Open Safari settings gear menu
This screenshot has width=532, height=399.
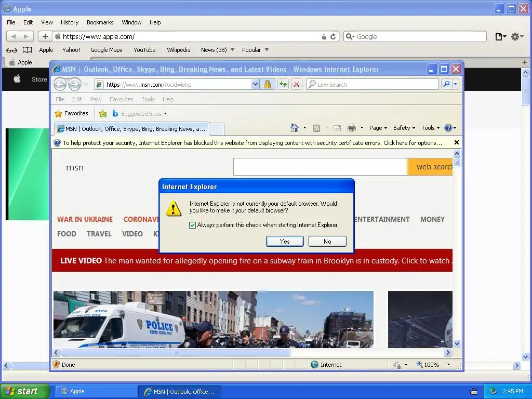(x=517, y=36)
